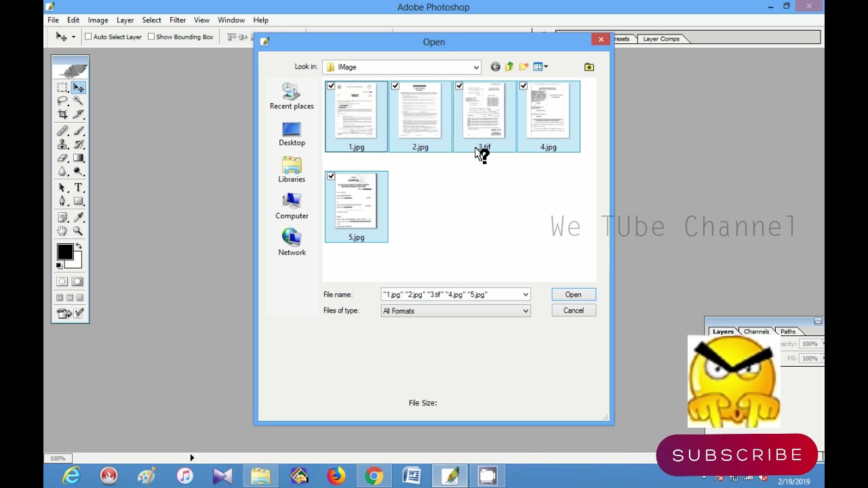Select the Notes tool
The height and width of the screenshot is (488, 868).
click(62, 218)
